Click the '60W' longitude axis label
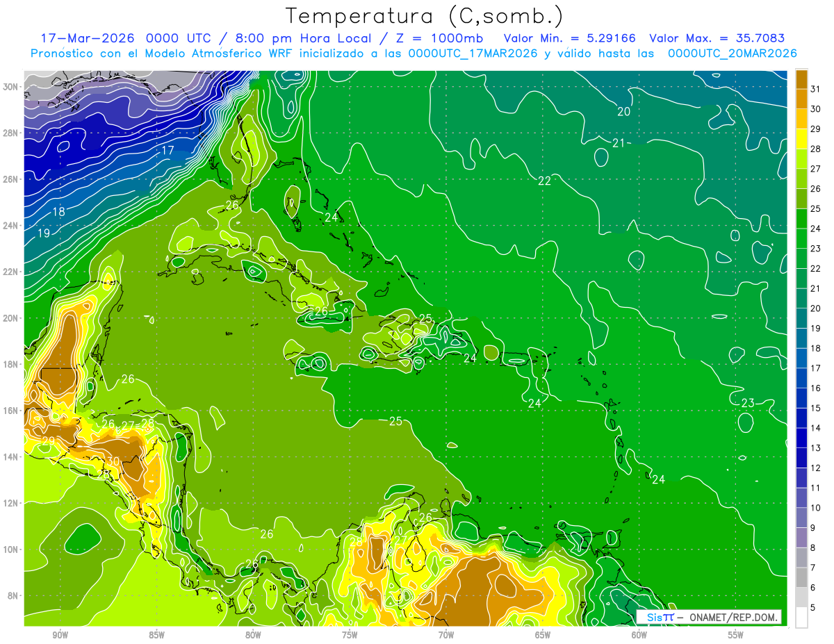Screen dimensions: 834x644 click(639, 635)
